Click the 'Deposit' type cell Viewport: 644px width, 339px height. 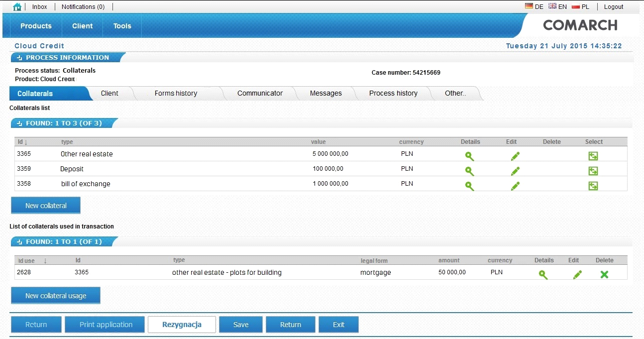point(72,169)
